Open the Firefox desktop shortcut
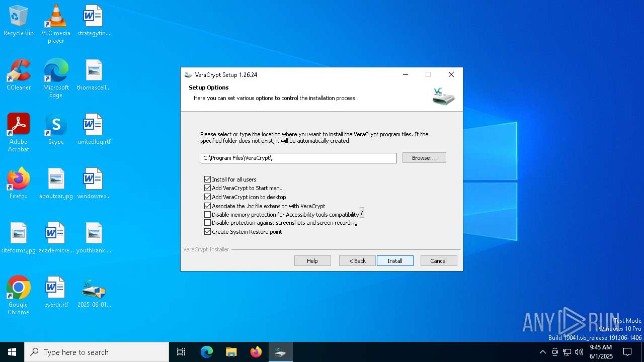Image resolution: width=644 pixels, height=362 pixels. (19, 184)
